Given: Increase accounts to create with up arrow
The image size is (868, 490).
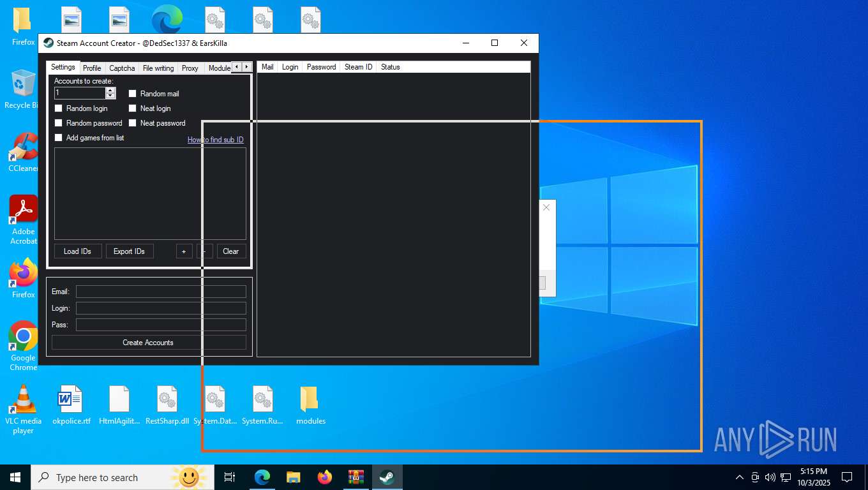Looking at the screenshot, I should pyautogui.click(x=111, y=90).
